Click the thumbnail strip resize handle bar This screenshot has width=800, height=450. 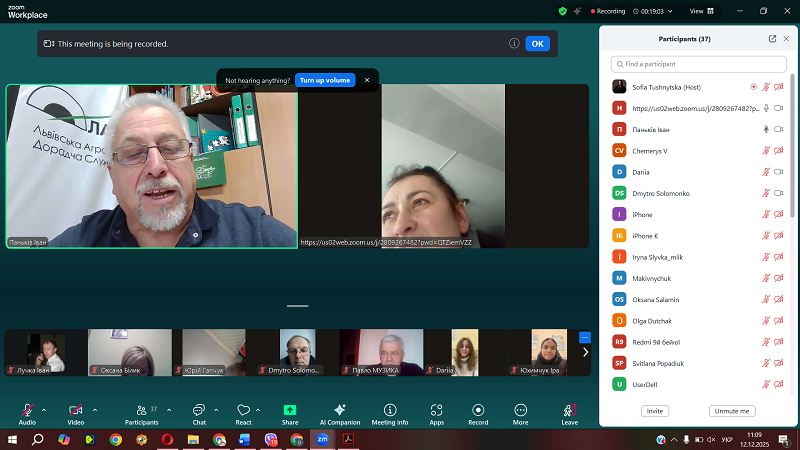(x=297, y=306)
